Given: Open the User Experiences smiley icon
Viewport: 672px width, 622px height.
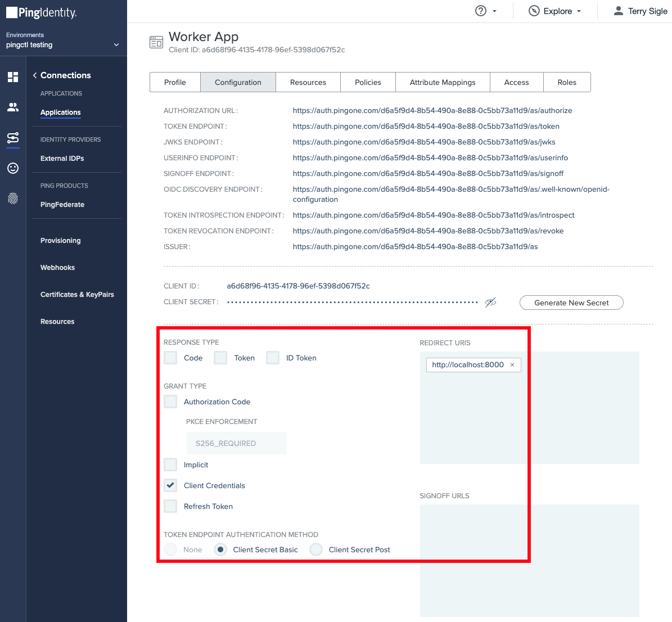Looking at the screenshot, I should tap(13, 168).
